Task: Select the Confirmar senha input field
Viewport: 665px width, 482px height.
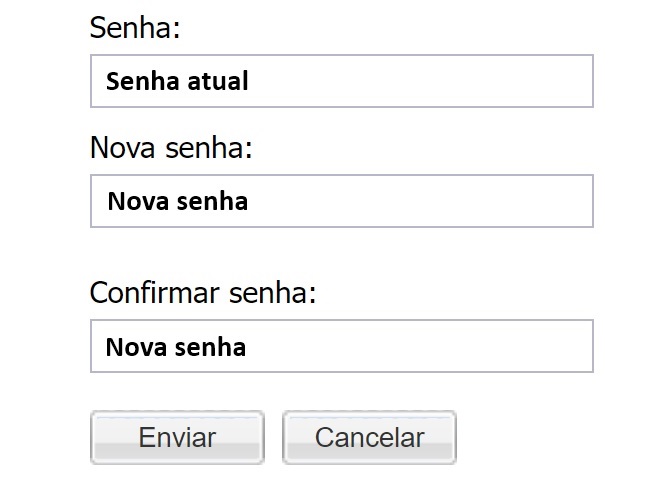Action: point(341,346)
